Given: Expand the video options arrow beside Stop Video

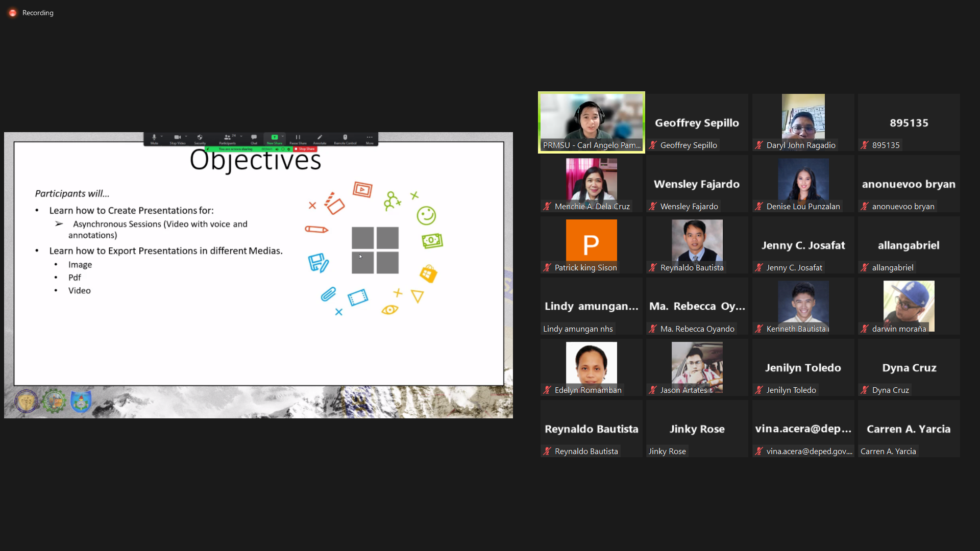Looking at the screenshot, I should pos(186,136).
